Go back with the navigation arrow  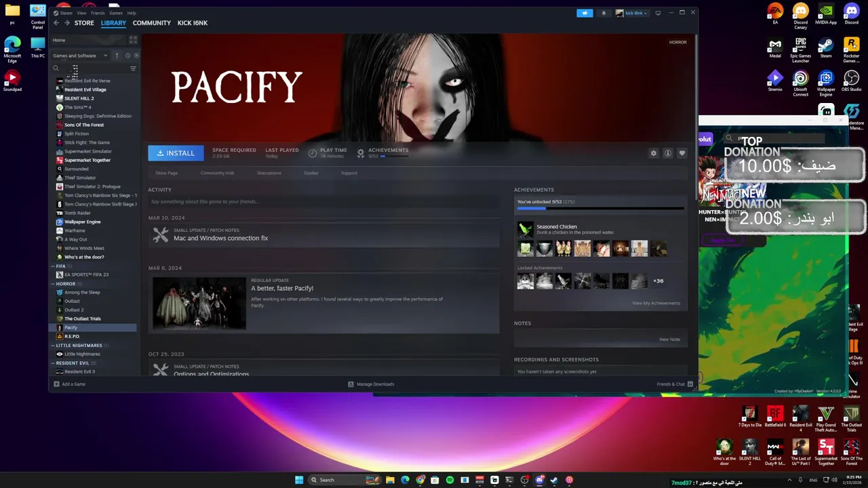pyautogui.click(x=56, y=23)
